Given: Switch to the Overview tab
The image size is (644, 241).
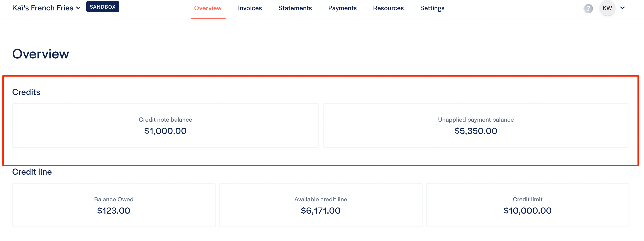Looking at the screenshot, I should (208, 8).
